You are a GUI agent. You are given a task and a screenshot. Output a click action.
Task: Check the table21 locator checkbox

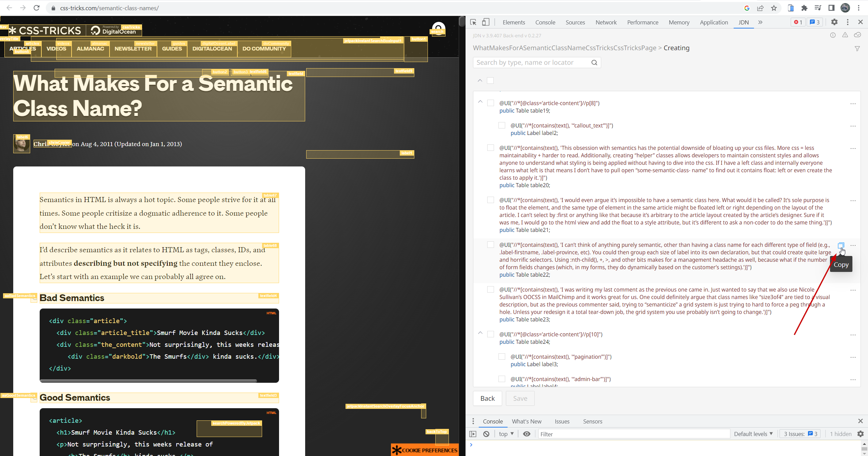click(491, 200)
